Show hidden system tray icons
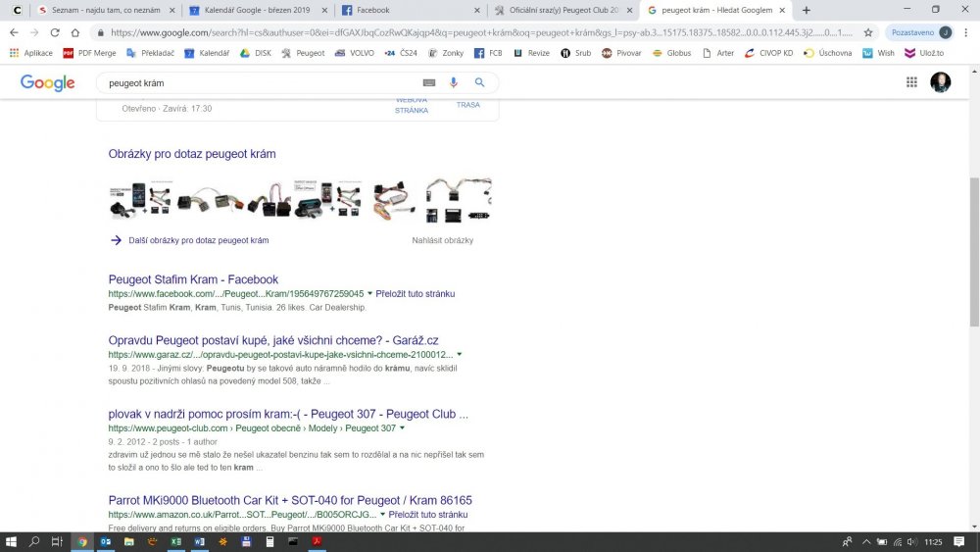The image size is (980, 552). (866, 541)
